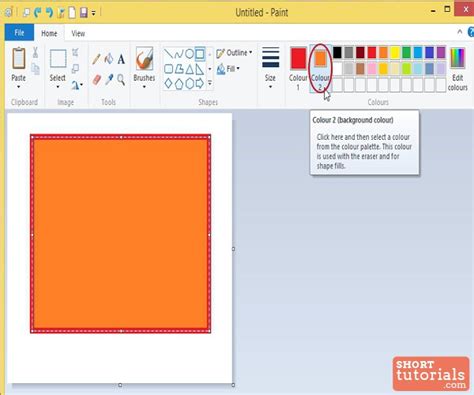Pick the Fill with colour bucket tool
474x395 pixels.
(109, 59)
